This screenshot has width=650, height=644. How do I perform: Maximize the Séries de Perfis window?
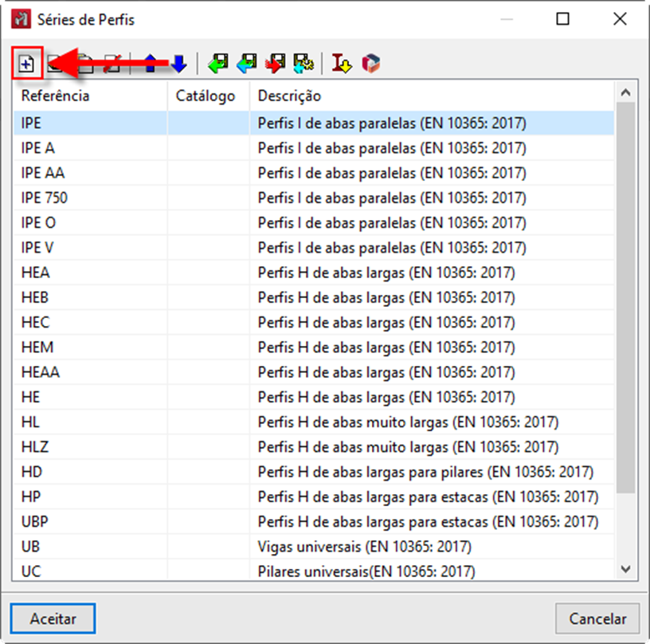click(562, 19)
